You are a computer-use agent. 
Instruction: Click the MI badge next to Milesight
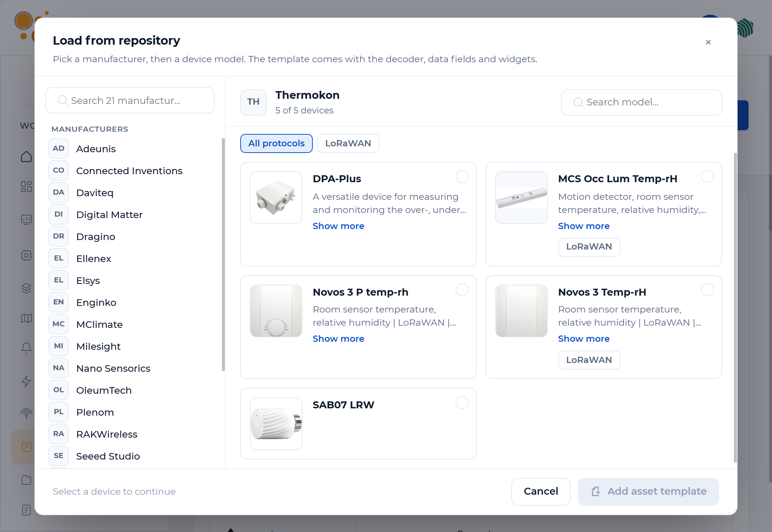(x=59, y=346)
